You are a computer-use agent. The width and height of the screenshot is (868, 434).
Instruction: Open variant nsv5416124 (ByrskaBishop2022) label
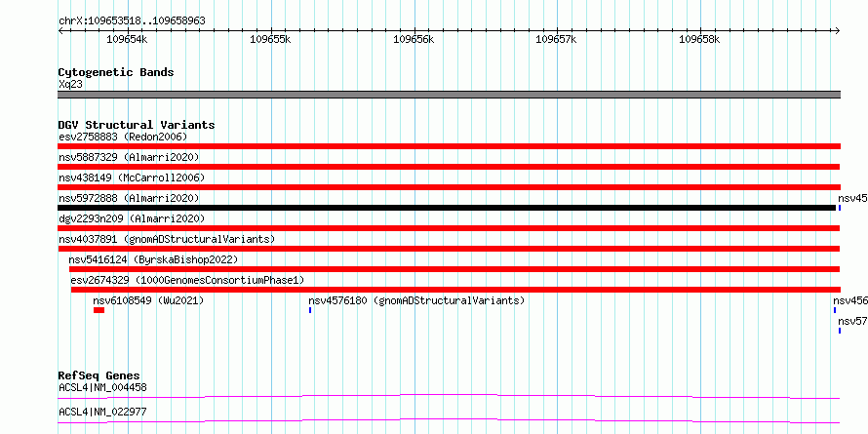(153, 259)
